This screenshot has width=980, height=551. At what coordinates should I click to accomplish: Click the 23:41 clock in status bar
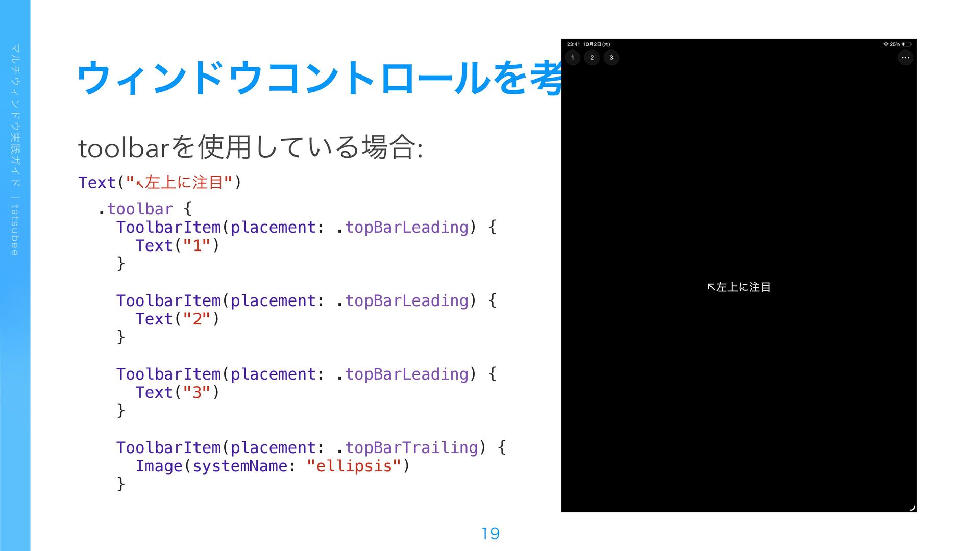pyautogui.click(x=573, y=44)
